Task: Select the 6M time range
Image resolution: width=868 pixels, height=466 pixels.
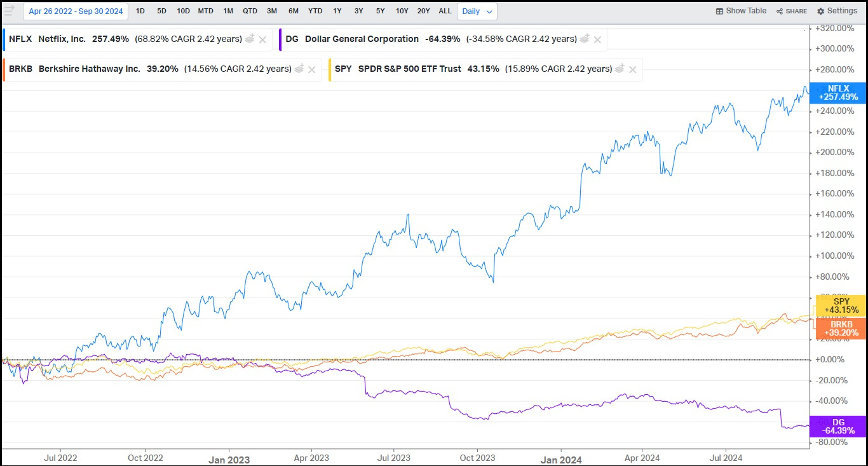Action: pyautogui.click(x=294, y=11)
